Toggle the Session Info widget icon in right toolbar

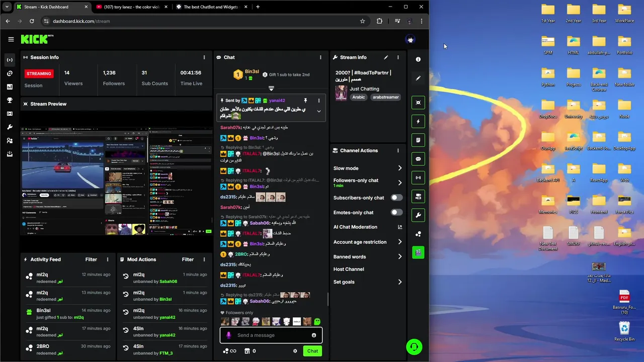point(418,177)
